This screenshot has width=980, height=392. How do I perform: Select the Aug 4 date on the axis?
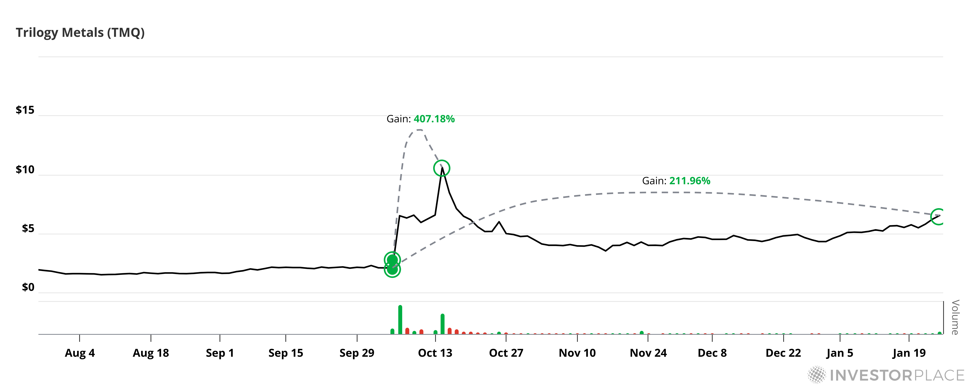80,353
